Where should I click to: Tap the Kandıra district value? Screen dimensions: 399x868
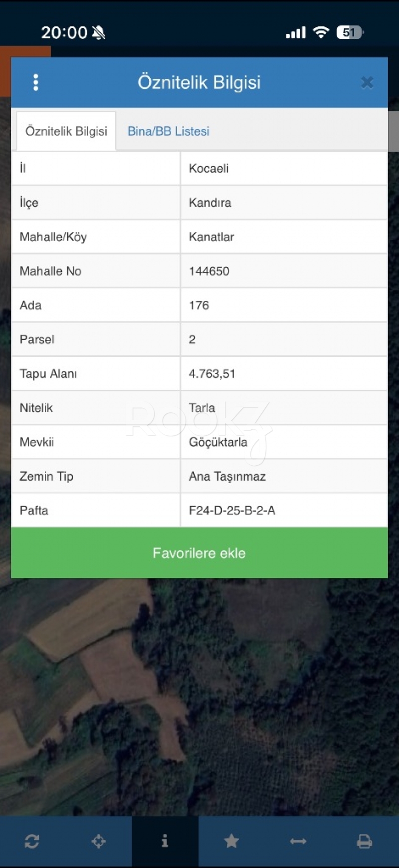pos(210,203)
